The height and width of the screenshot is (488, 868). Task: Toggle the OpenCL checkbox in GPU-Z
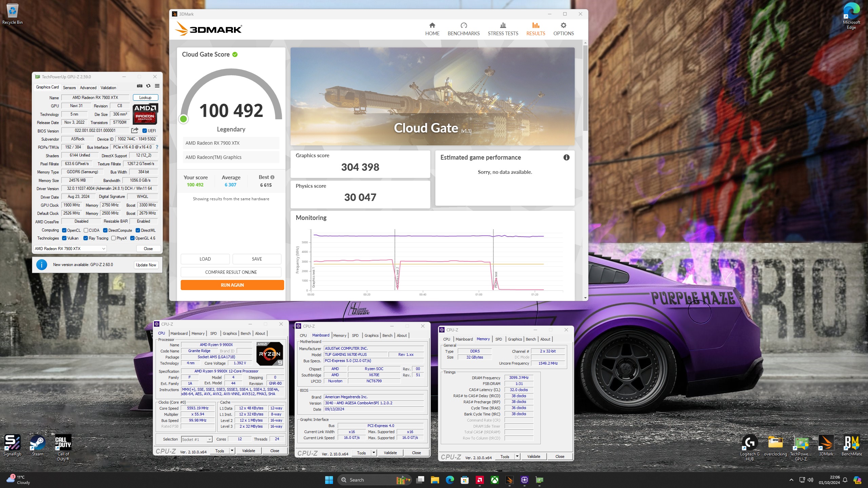click(x=64, y=230)
